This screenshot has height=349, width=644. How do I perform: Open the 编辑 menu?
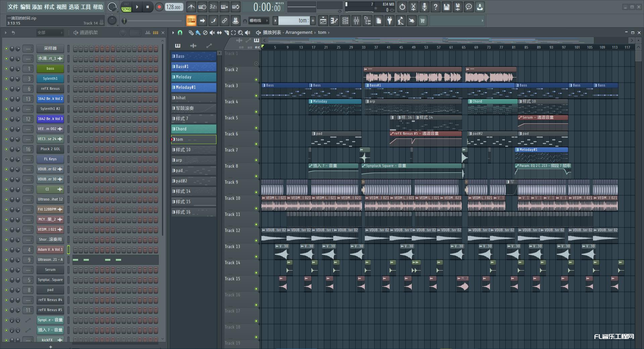(x=25, y=7)
